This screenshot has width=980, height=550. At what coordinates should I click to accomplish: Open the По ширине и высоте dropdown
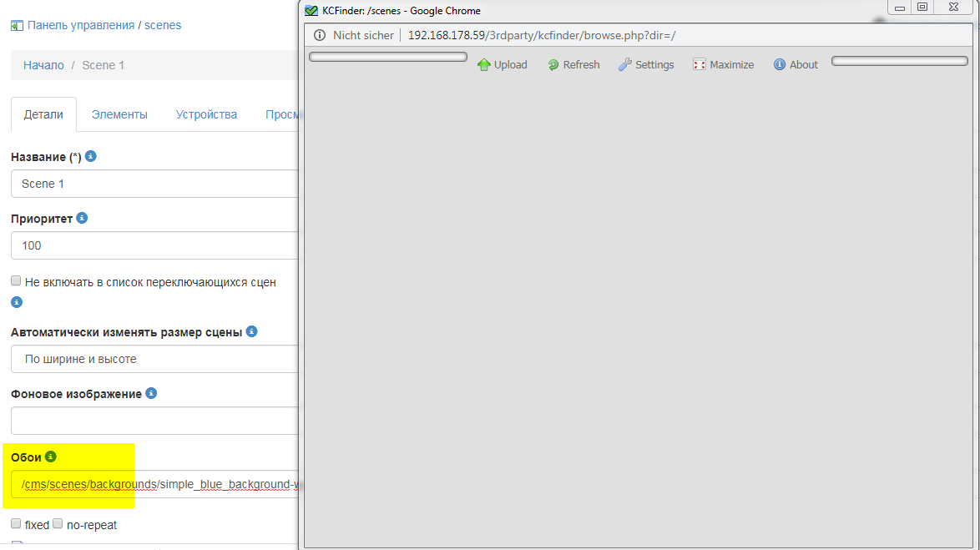(x=155, y=359)
